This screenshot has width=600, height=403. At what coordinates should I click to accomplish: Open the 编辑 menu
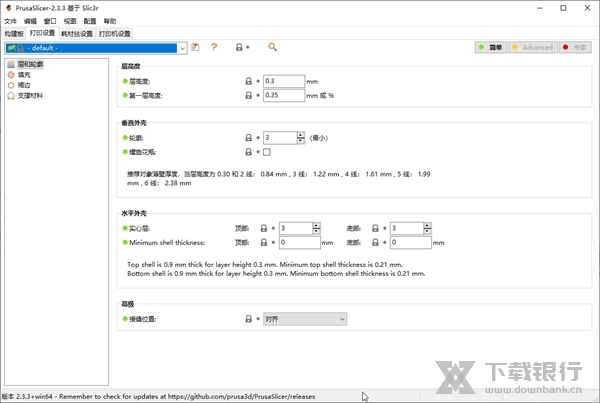coord(30,21)
